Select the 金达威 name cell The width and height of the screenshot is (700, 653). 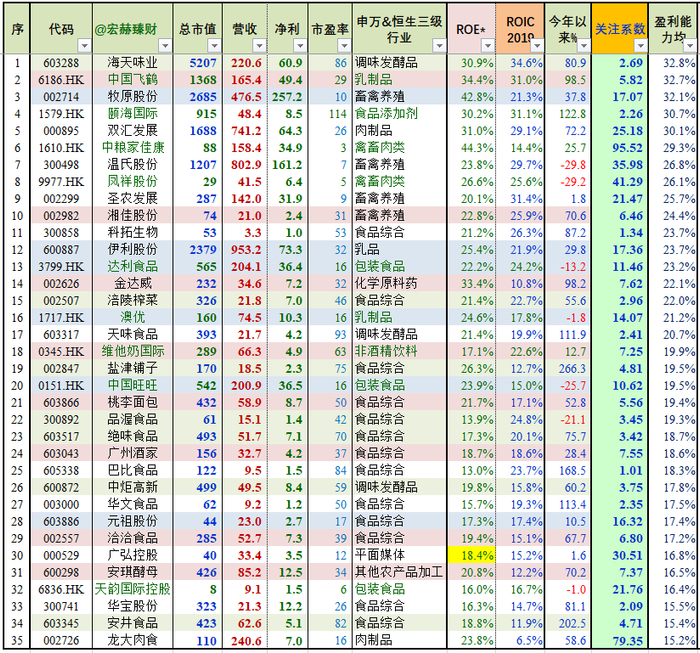click(x=133, y=283)
